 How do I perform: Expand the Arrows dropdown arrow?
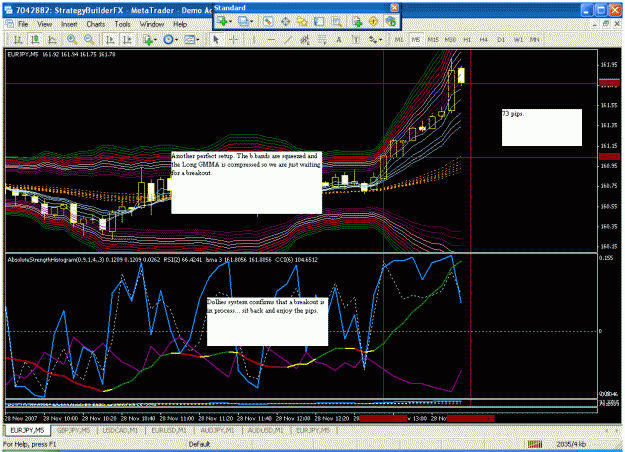click(x=381, y=39)
